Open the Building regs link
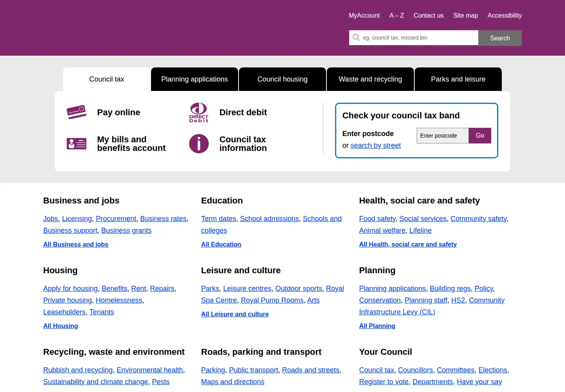The width and height of the screenshot is (565, 392). click(x=450, y=289)
